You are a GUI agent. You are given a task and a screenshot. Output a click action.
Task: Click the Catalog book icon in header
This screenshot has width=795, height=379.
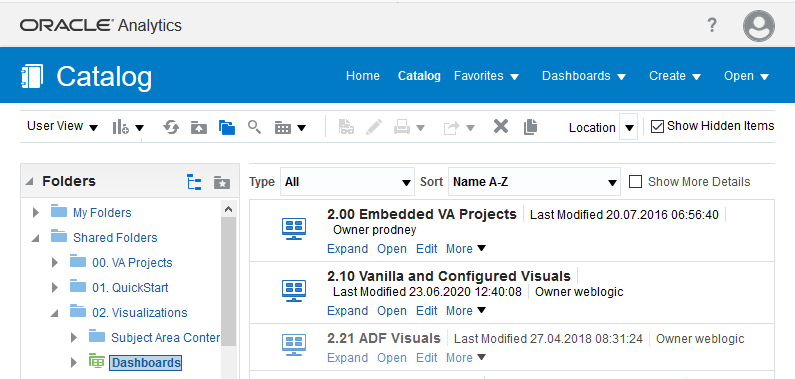(32, 77)
